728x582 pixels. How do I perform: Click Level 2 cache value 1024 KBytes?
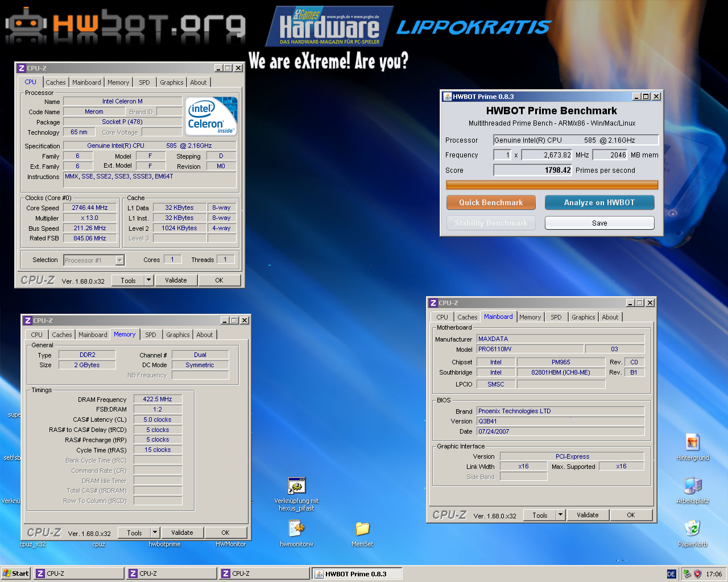tap(179, 228)
